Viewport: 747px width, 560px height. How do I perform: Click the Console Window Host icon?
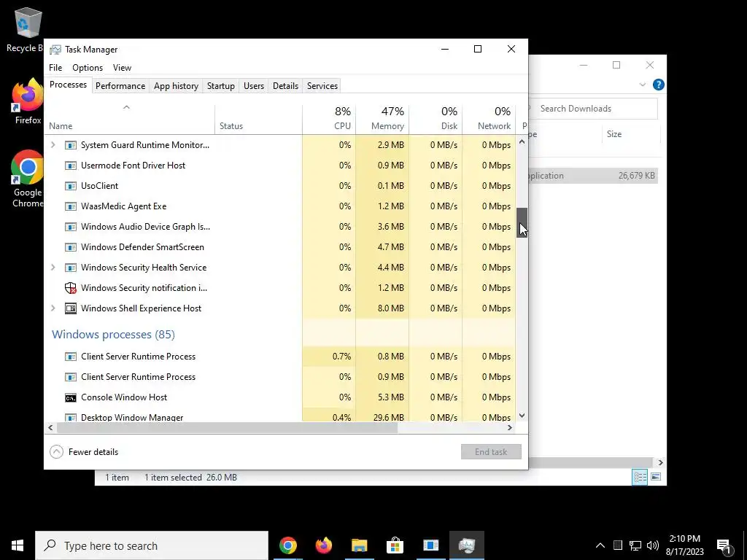(71, 397)
